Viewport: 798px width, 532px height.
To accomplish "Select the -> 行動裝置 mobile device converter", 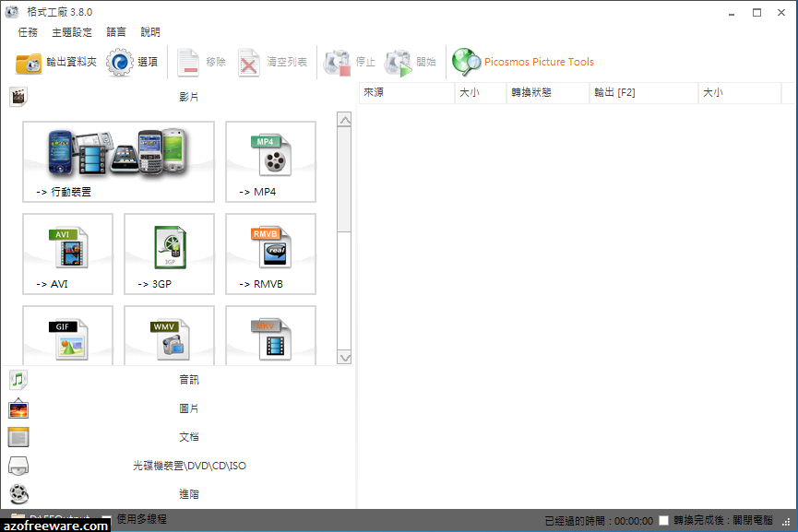I will tap(119, 161).
